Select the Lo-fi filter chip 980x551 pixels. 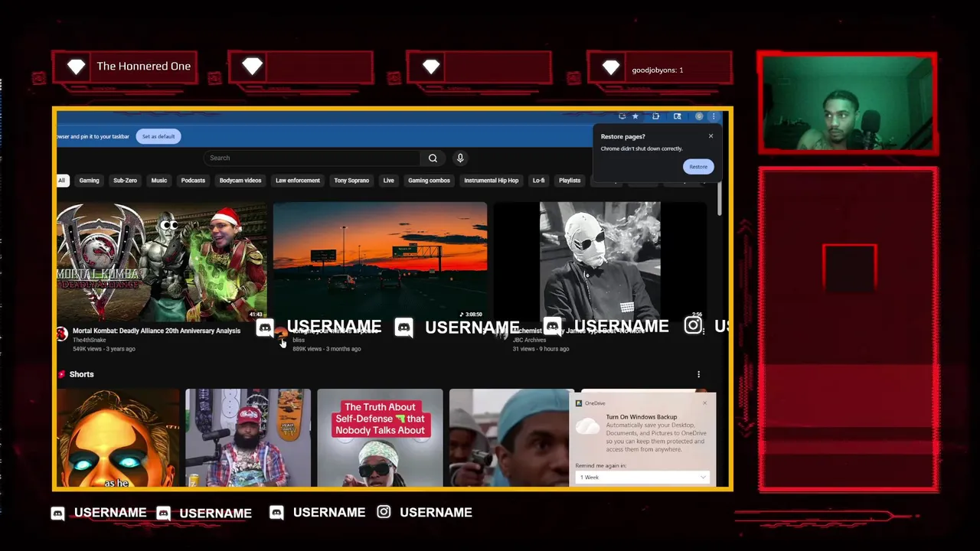pos(539,181)
